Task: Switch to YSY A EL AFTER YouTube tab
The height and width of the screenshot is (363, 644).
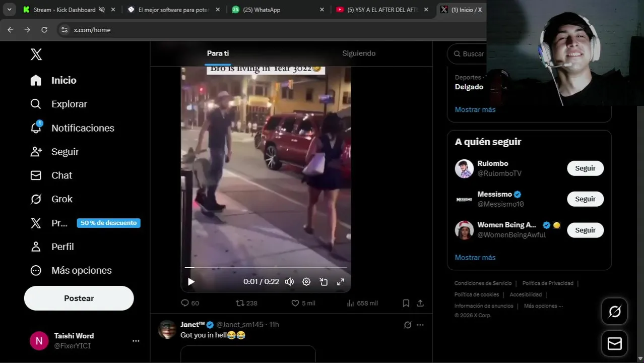Action: [x=383, y=10]
